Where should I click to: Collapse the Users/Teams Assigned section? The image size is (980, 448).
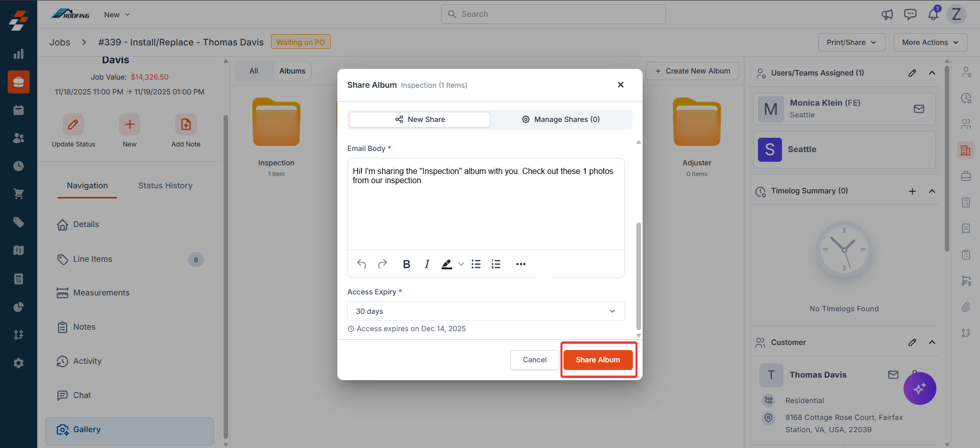click(x=932, y=73)
